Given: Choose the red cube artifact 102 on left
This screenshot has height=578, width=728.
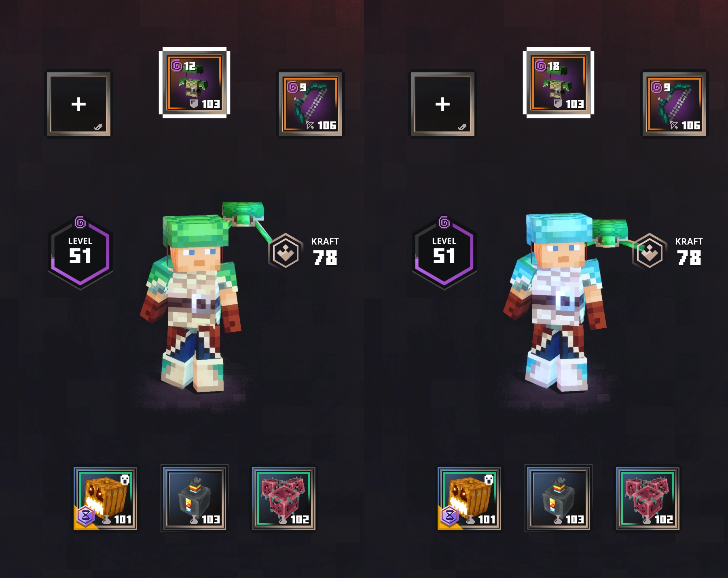Looking at the screenshot, I should click(284, 498).
